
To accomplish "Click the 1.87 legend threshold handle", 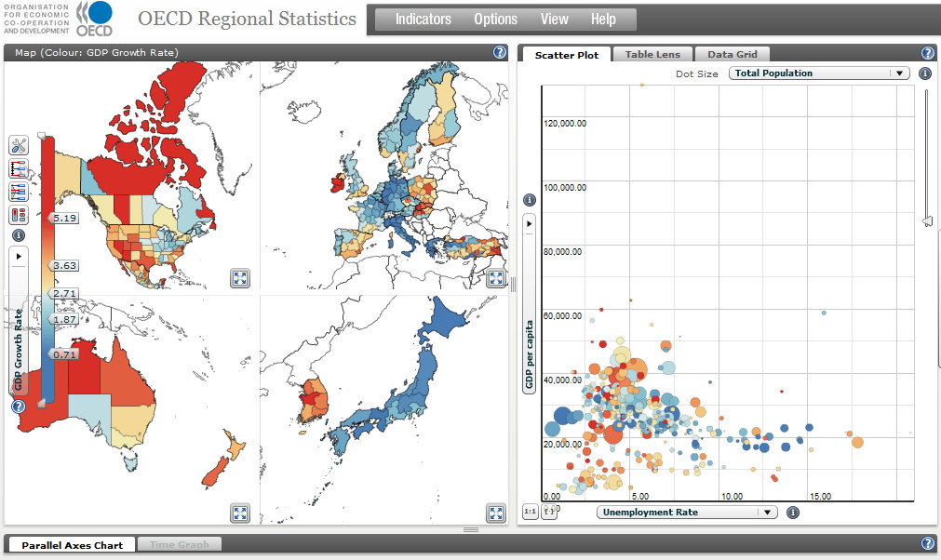I will coord(63,320).
